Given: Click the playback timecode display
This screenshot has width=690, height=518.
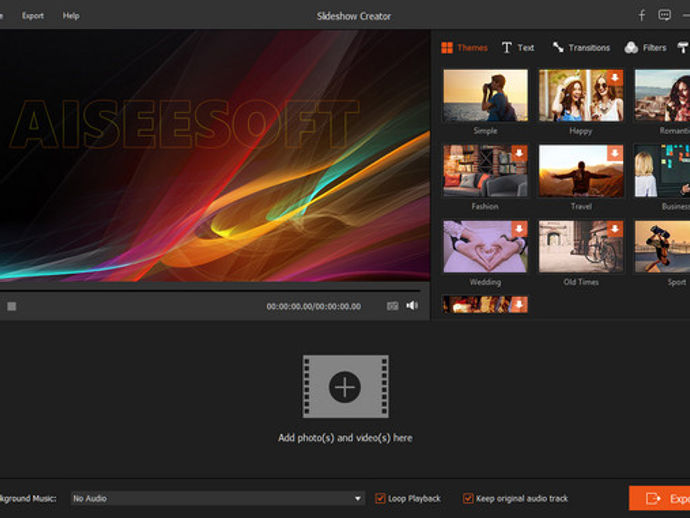Looking at the screenshot, I should coord(314,306).
